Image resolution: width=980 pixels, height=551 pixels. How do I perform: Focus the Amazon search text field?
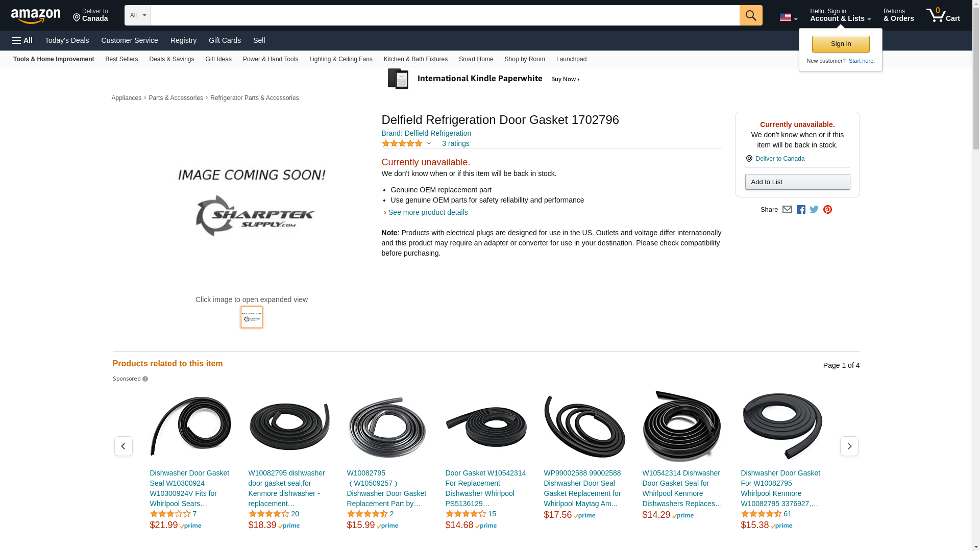445,15
